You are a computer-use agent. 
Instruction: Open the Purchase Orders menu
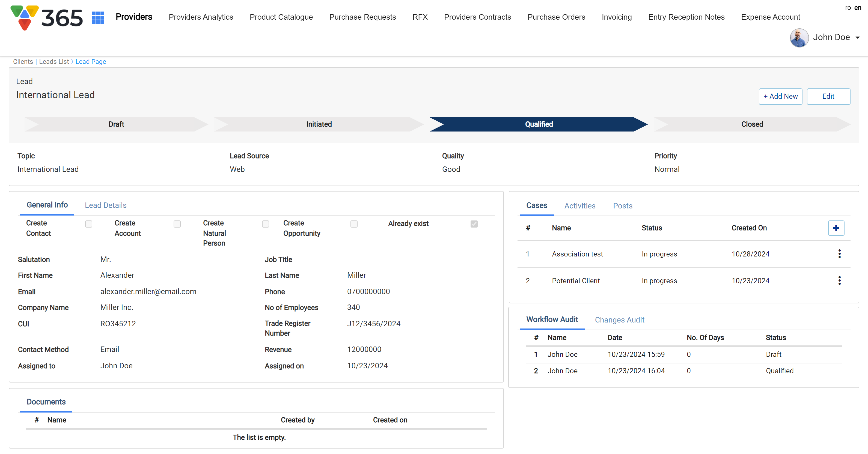tap(556, 17)
